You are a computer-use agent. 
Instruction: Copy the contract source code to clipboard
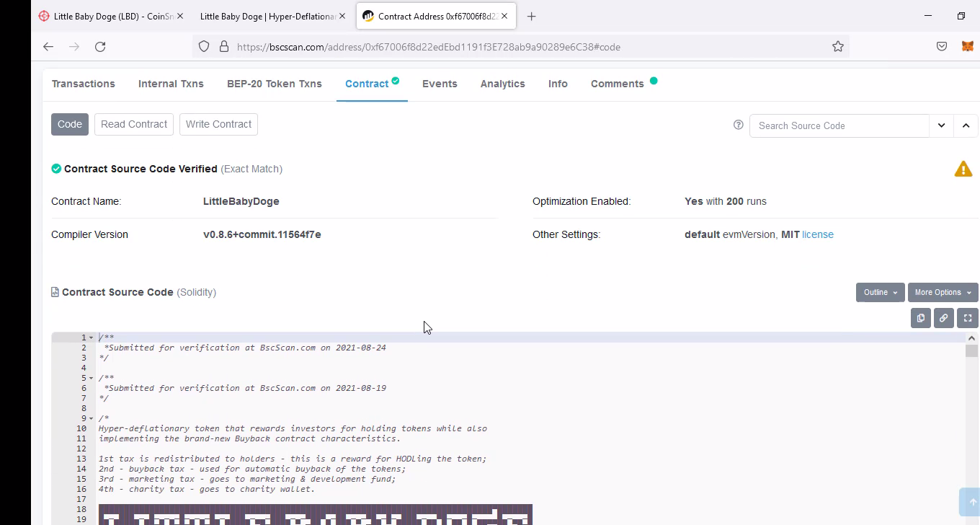[920, 318]
